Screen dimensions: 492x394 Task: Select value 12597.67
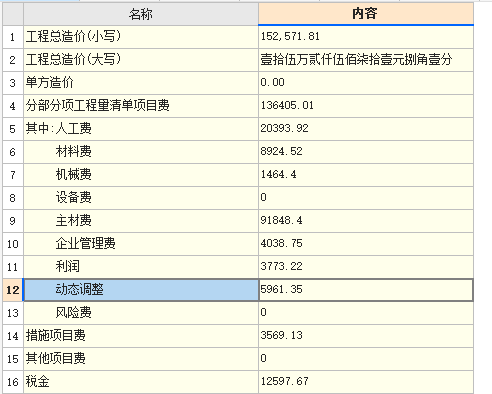pos(366,382)
